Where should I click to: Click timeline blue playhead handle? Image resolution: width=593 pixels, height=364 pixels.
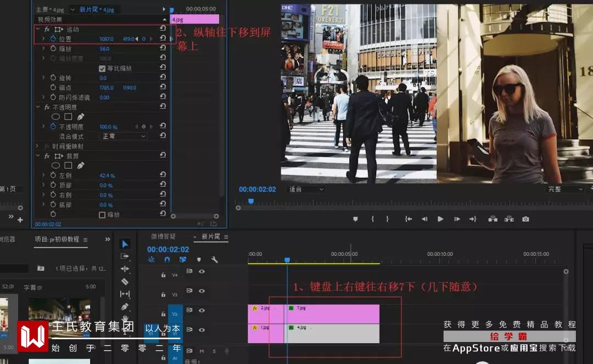point(287,260)
